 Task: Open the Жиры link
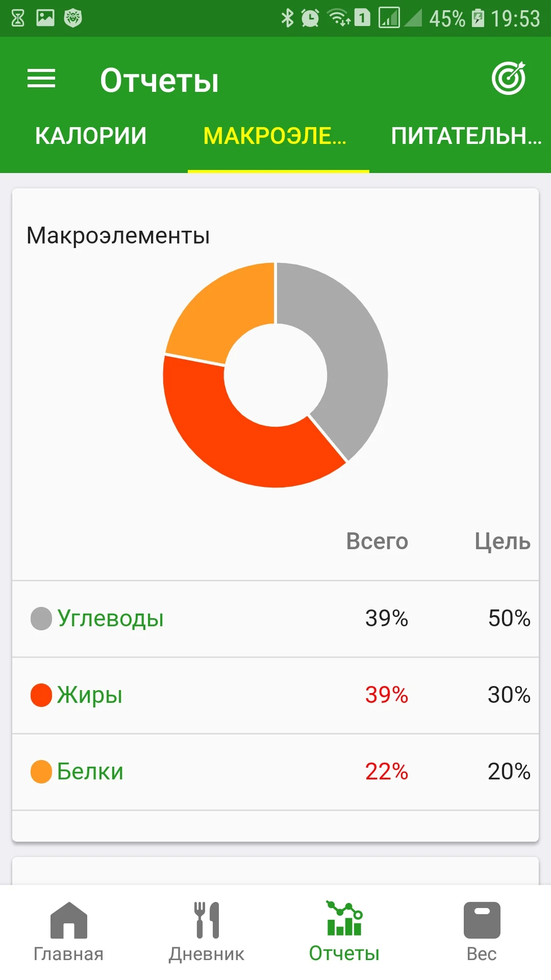(90, 695)
